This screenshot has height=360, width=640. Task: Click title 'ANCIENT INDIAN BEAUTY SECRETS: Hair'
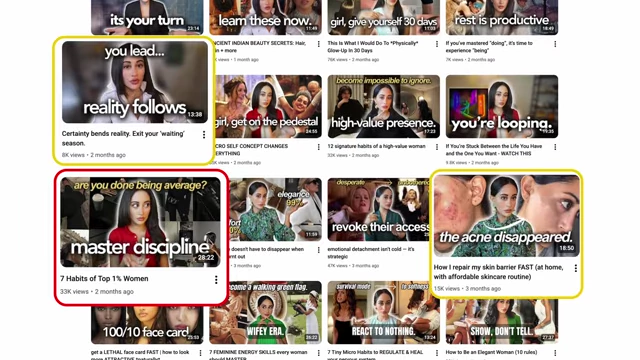[260, 47]
